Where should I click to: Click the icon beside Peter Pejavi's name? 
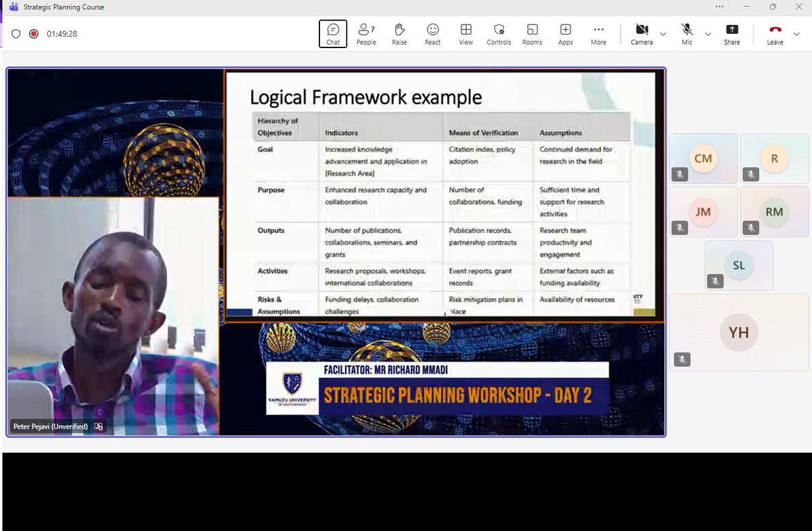[99, 427]
